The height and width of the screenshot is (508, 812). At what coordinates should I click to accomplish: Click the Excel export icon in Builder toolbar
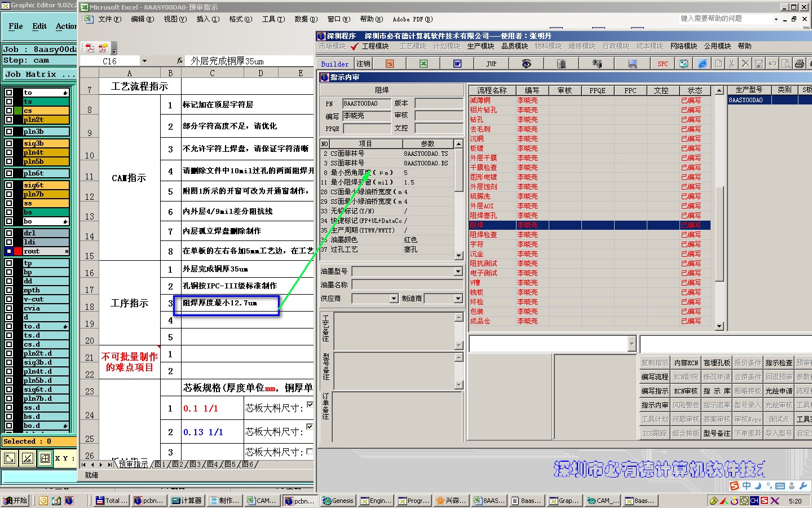click(x=423, y=64)
